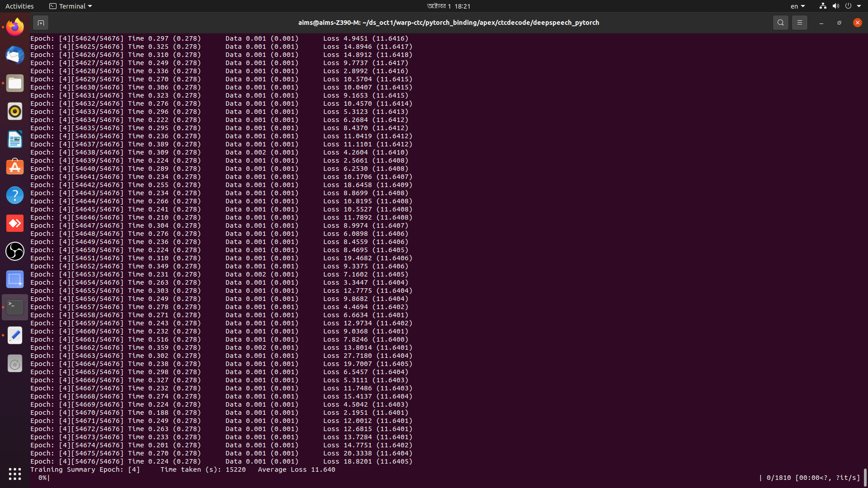868x488 pixels.
Task: Open Ubuntu Software center icon
Action: click(x=15, y=167)
